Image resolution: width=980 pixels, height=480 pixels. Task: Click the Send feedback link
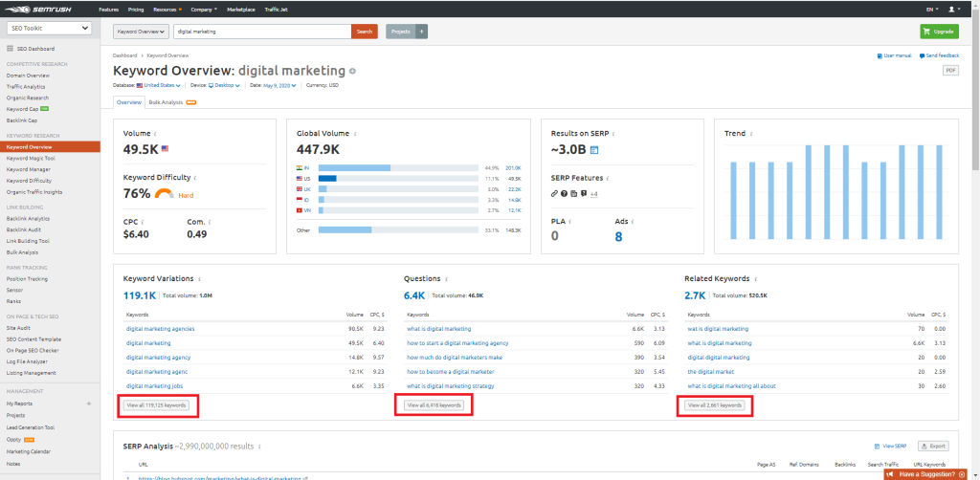pos(939,55)
